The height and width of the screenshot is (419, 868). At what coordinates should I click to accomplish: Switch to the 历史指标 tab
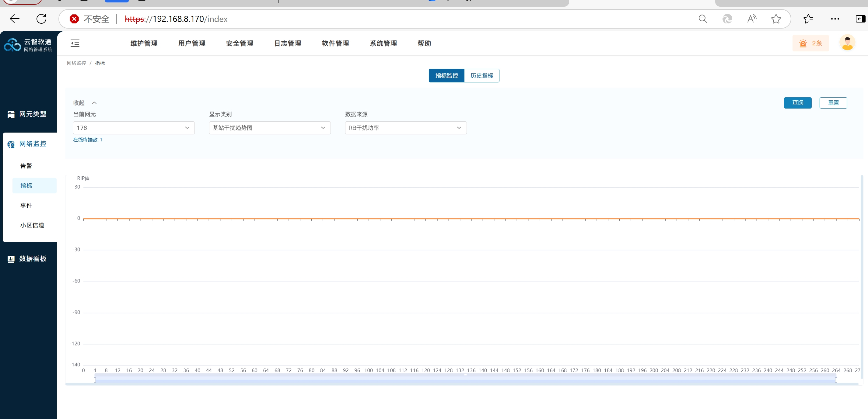pos(481,75)
